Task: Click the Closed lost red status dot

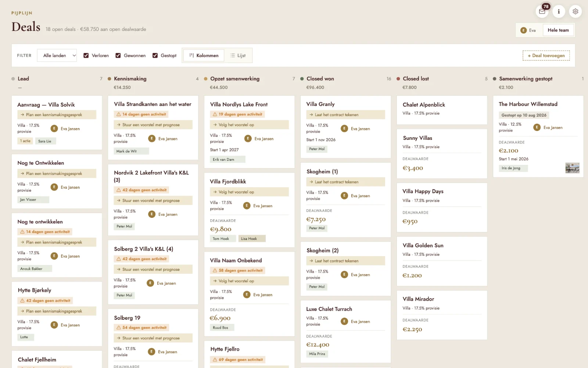Action: (398, 79)
